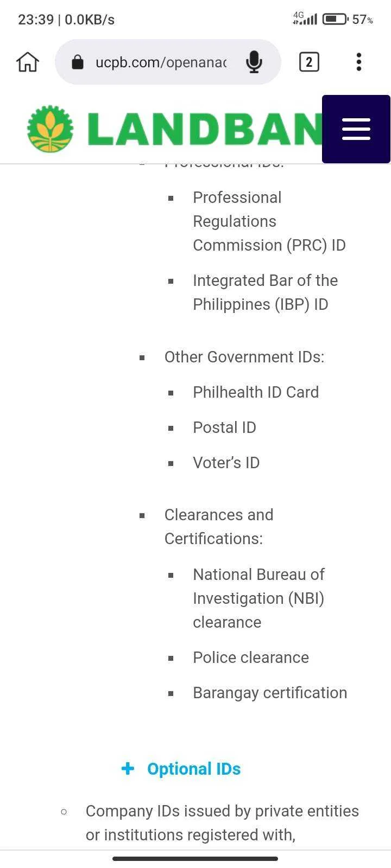Tap the padlock site security icon
This screenshot has width=391, height=868.
[x=78, y=62]
